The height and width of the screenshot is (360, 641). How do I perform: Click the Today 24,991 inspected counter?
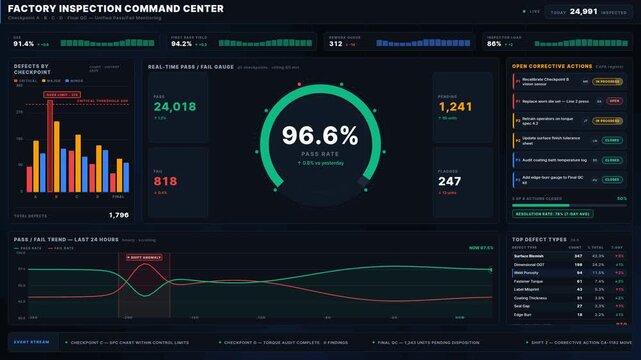point(588,12)
